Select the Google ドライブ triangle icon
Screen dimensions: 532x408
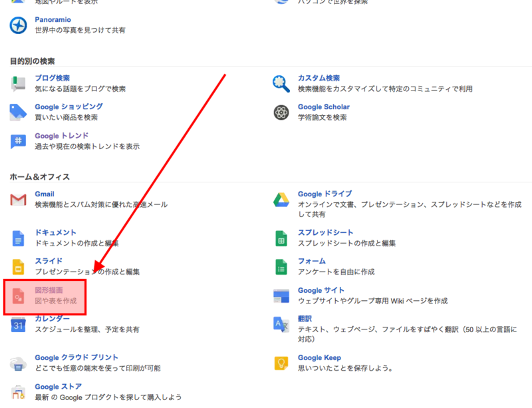point(283,198)
